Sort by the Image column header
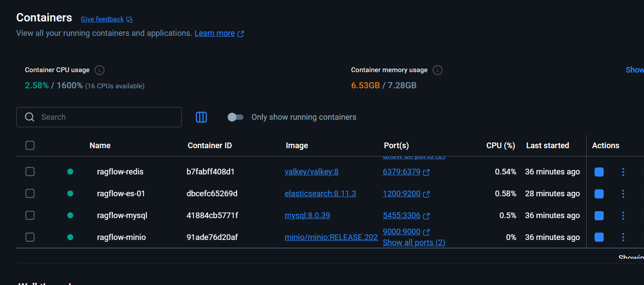Screen dimensions: 644x285 [297, 146]
